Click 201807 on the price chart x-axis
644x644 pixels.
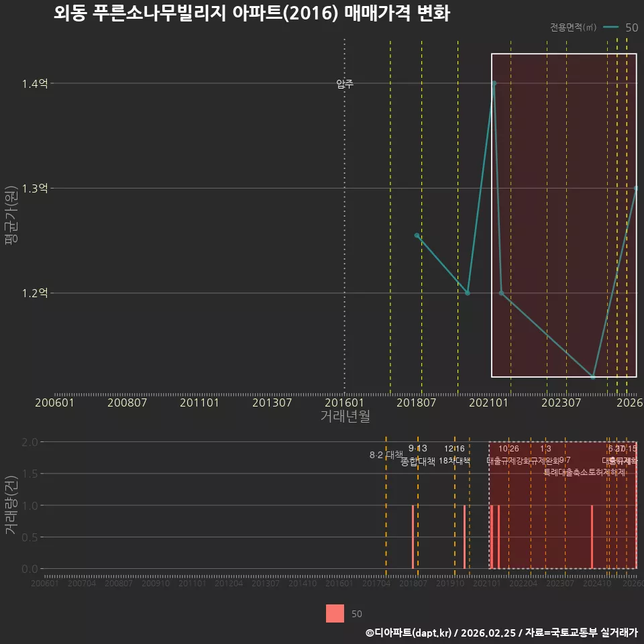point(417,402)
